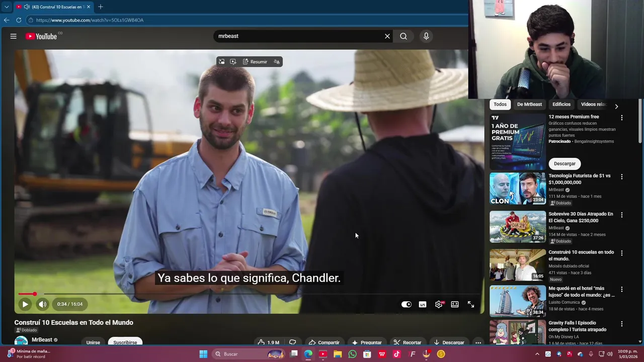This screenshot has width=644, height=362.
Task: Enter fullscreen mode in the player
Action: (471, 304)
